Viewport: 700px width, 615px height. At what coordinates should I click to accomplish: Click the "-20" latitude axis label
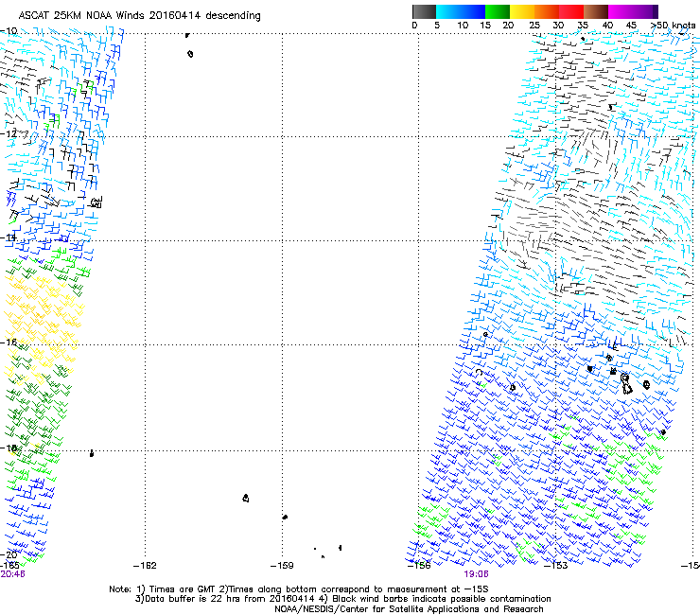(x=9, y=554)
